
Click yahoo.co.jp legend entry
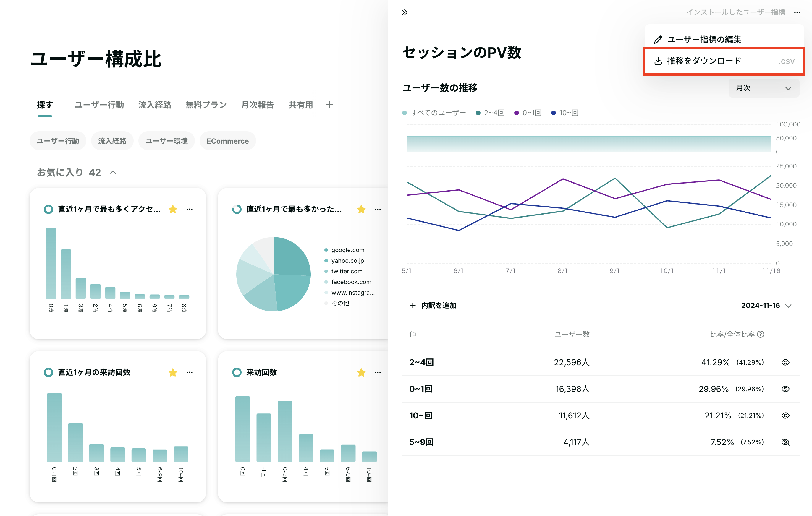tap(344, 261)
